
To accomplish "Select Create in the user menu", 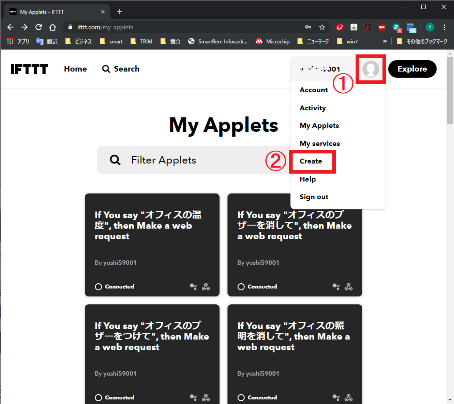I will point(311,161).
